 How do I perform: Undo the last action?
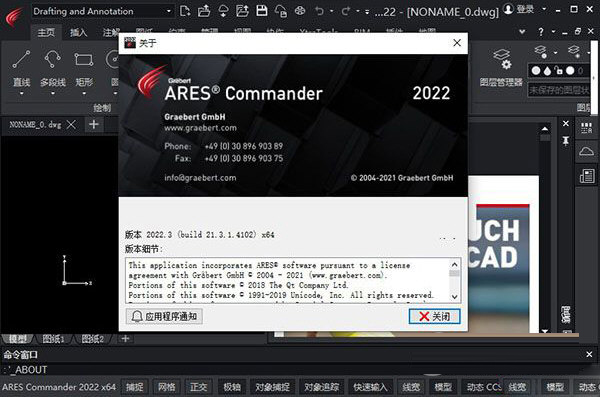(x=319, y=11)
